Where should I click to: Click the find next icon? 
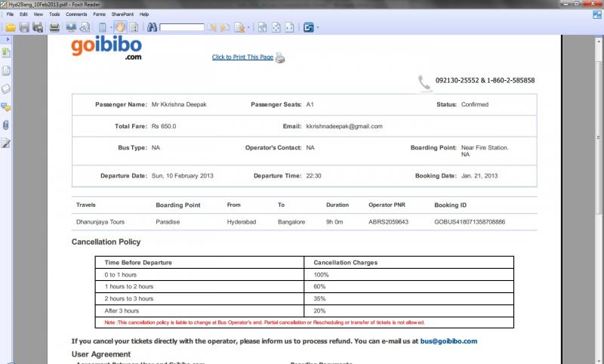[225, 27]
